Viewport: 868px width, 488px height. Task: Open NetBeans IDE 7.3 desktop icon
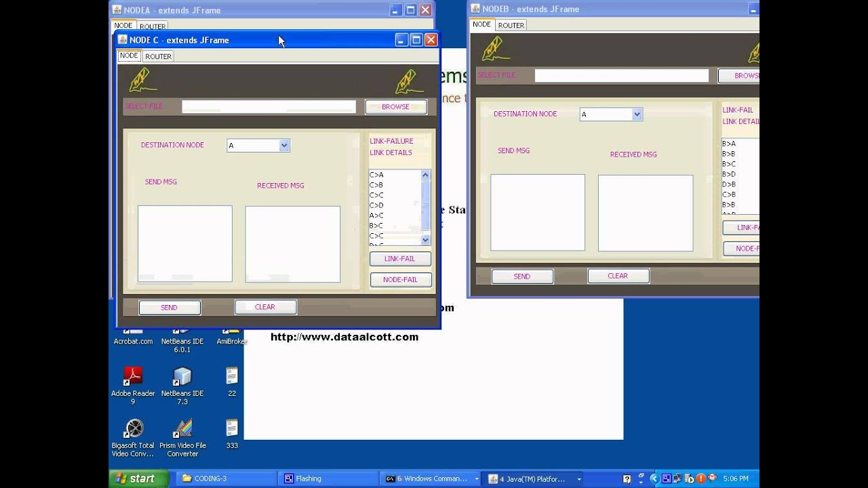pyautogui.click(x=182, y=376)
